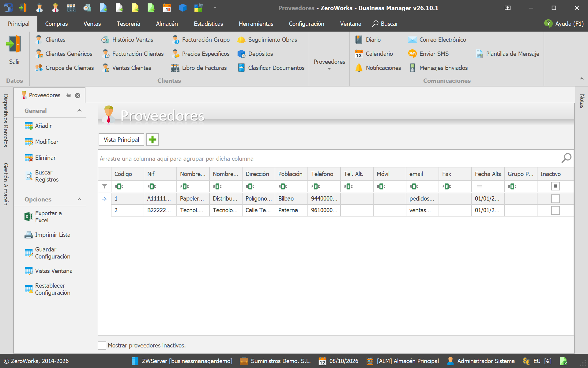
Task: Click Exportar a Excel
Action: 43,217
